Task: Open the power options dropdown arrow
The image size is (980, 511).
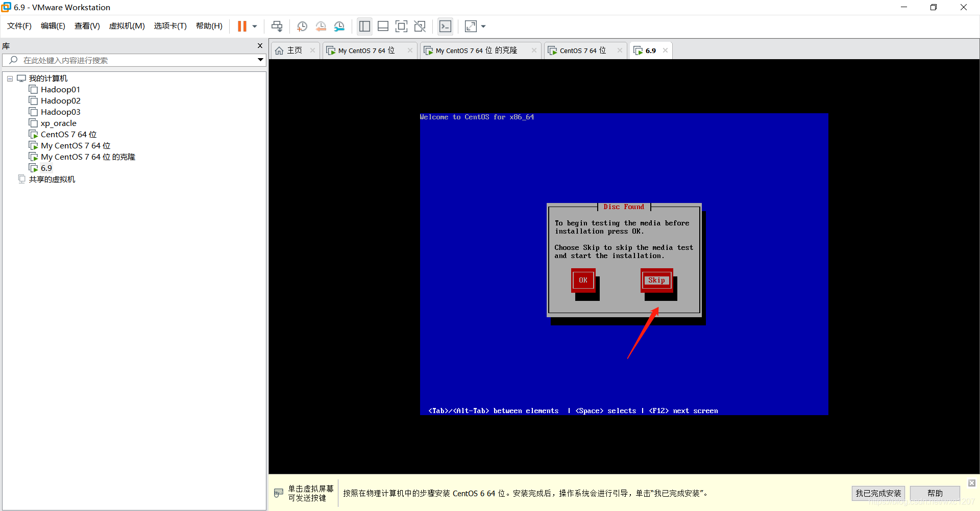Action: tap(254, 27)
